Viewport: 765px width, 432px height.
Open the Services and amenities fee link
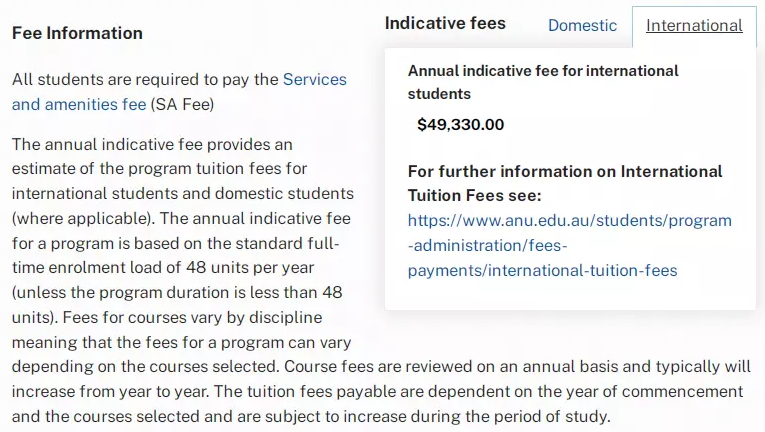179,91
